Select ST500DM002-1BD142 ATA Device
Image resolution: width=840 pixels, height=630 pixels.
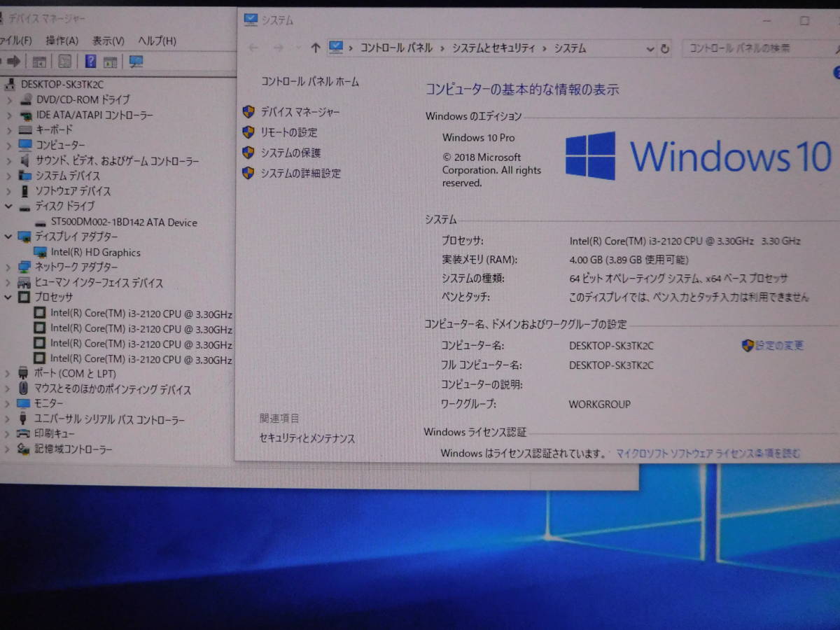124,223
